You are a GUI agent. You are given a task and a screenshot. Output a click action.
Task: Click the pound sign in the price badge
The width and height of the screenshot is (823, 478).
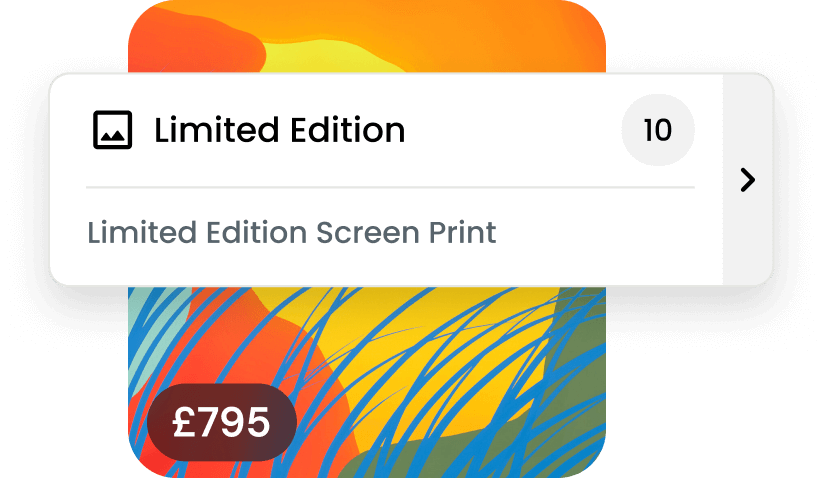(184, 422)
